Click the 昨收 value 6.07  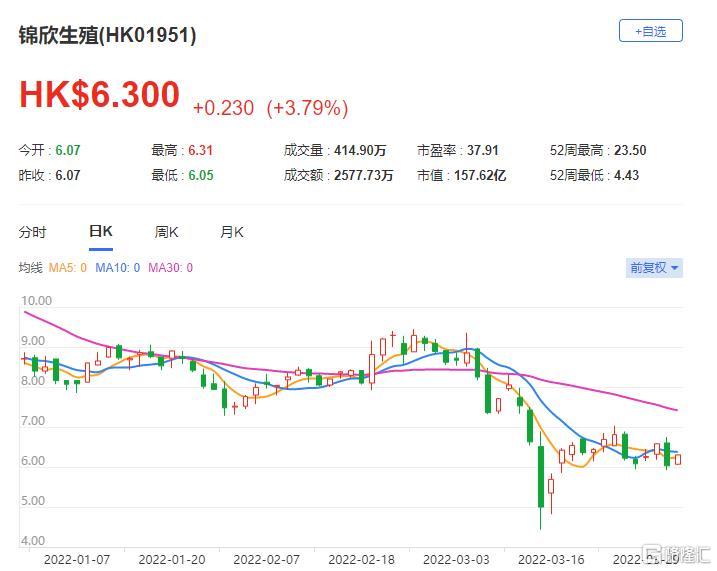68,175
